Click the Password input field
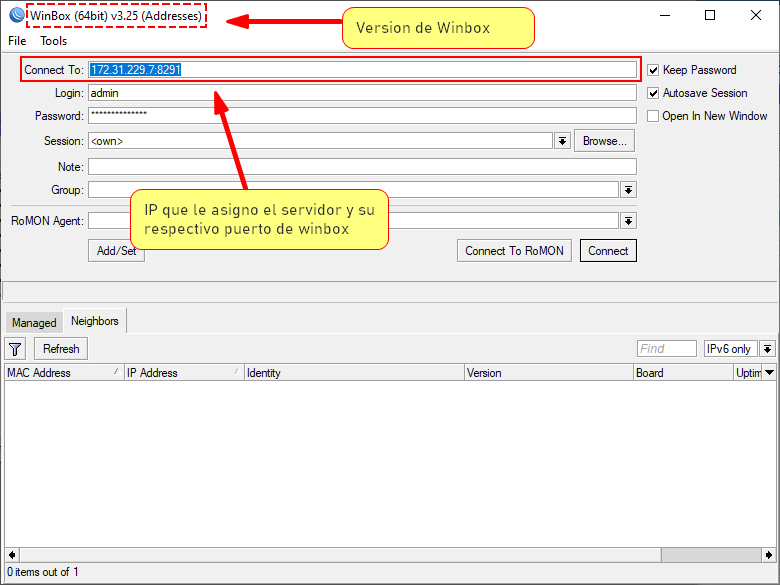780x585 pixels. click(362, 116)
